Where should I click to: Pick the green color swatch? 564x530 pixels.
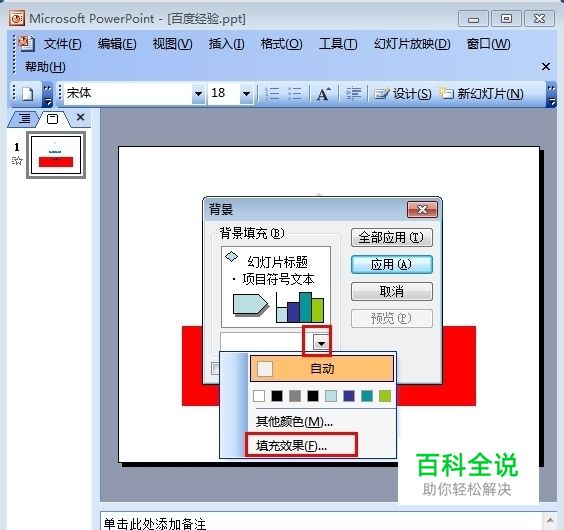click(385, 396)
